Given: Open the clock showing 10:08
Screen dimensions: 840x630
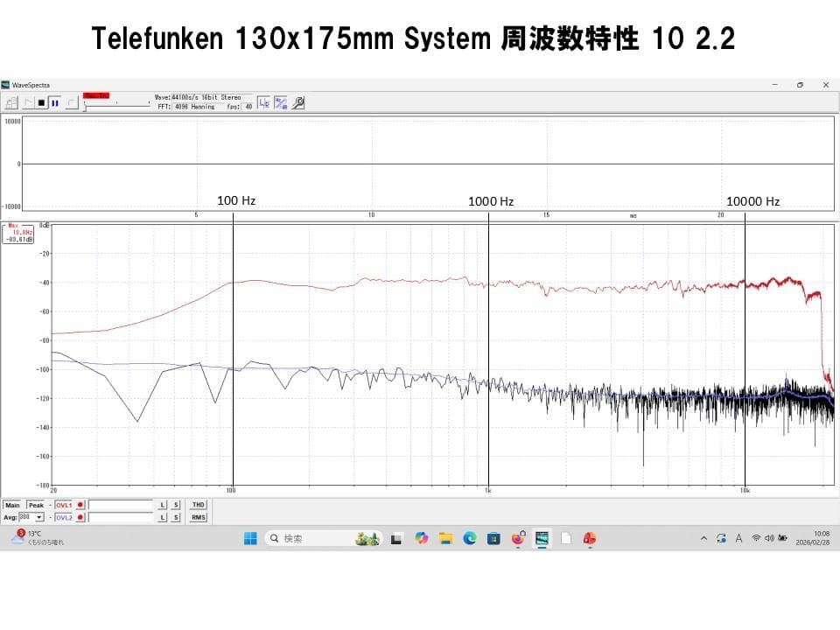Looking at the screenshot, I should [813, 538].
